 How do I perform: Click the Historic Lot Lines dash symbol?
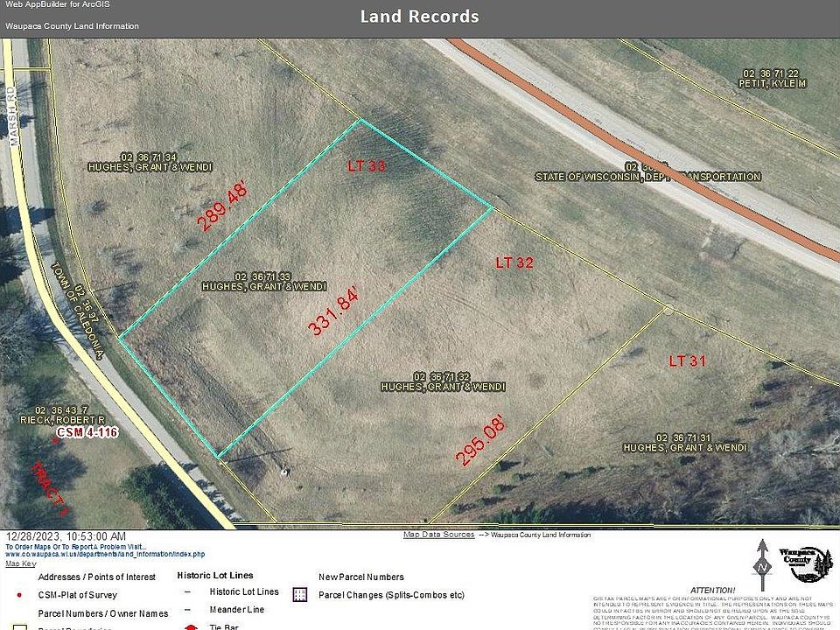tap(188, 592)
